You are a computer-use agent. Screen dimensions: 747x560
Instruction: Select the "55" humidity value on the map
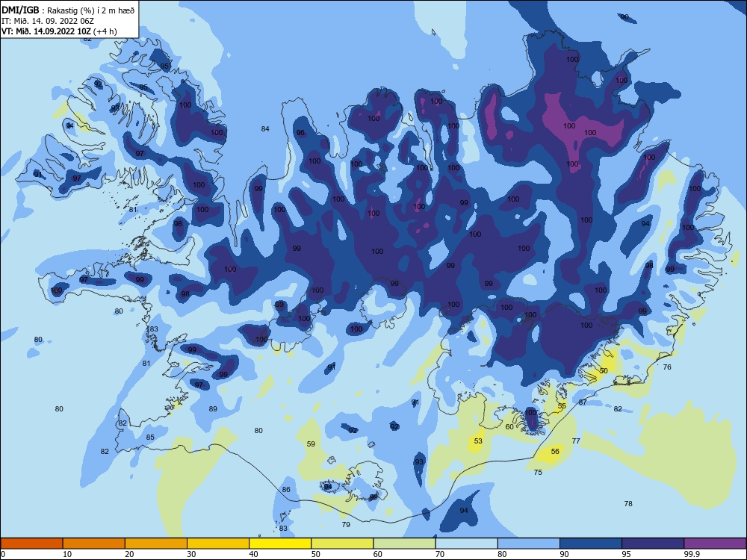pos(562,405)
